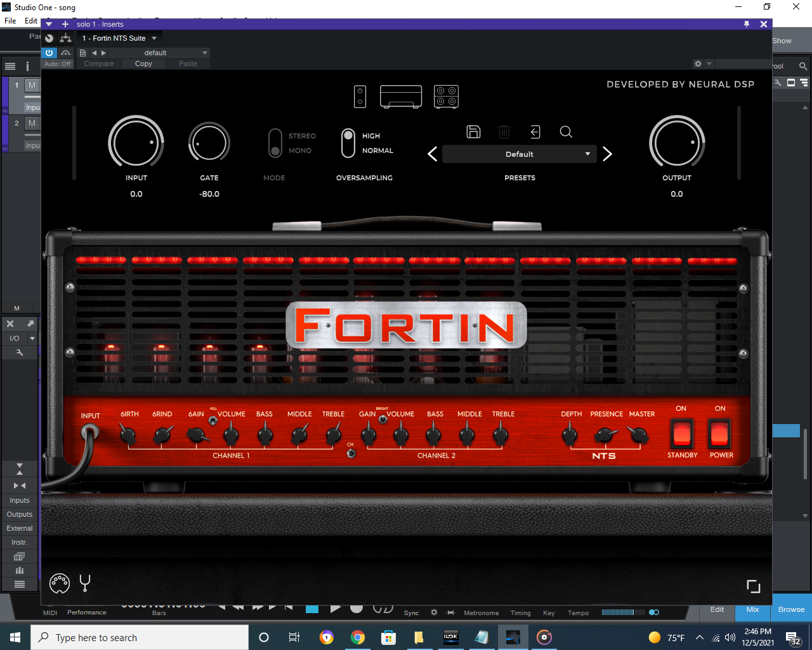Open Studio One preset file menu icon
The height and width of the screenshot is (650, 812).
[82, 53]
